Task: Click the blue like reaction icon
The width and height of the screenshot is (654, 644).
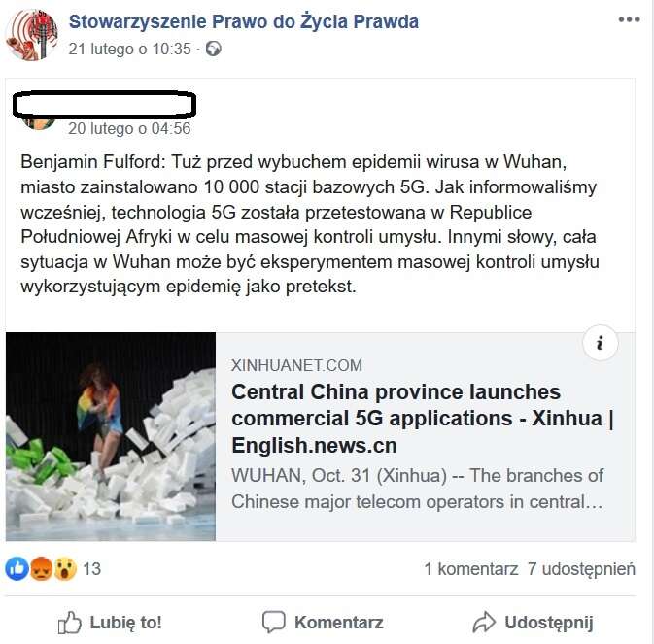Action: point(17,569)
